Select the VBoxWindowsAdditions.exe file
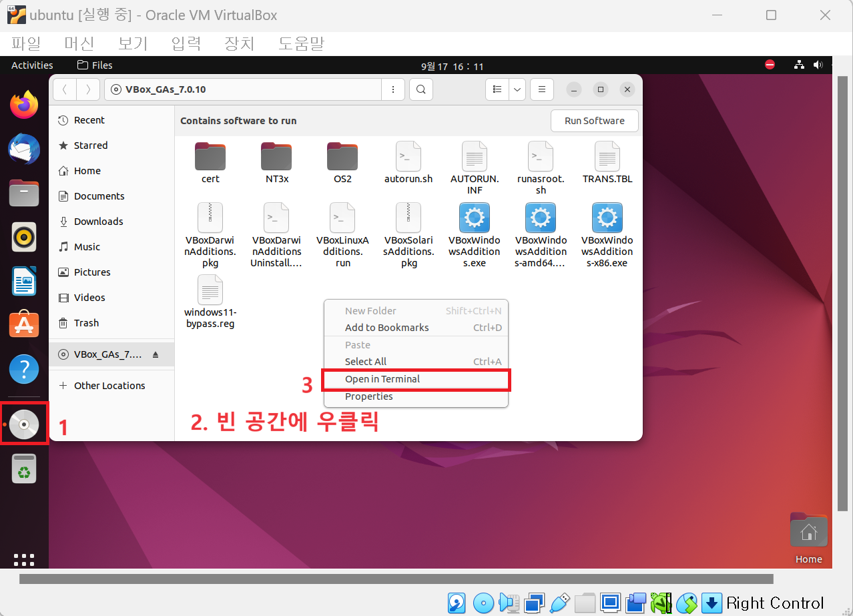Image resolution: width=853 pixels, height=616 pixels. pos(475,235)
